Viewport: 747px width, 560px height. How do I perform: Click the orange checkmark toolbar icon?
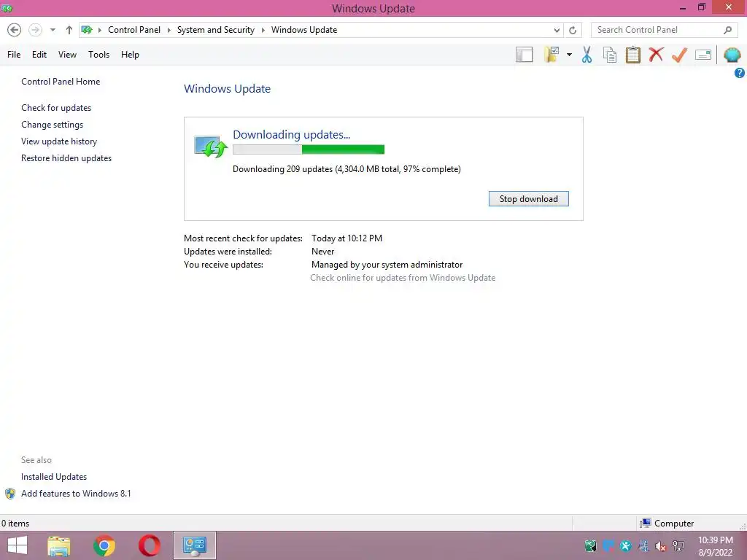coord(679,55)
